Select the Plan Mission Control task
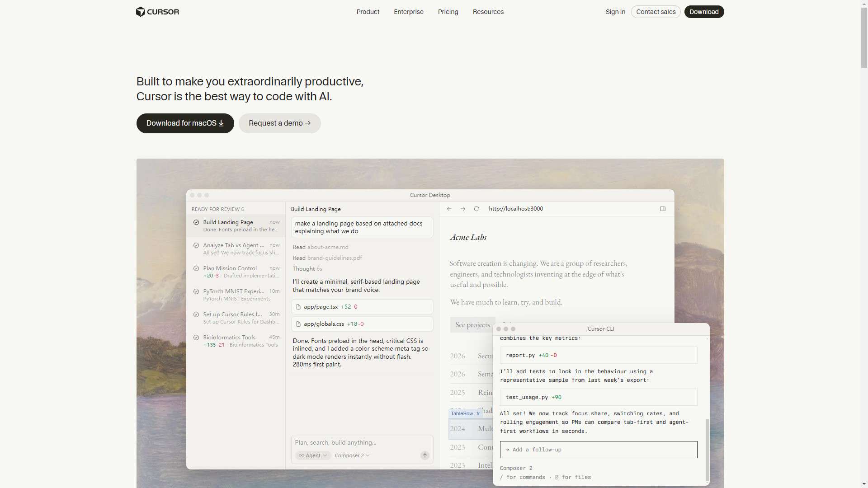This screenshot has height=488, width=868. tap(236, 272)
